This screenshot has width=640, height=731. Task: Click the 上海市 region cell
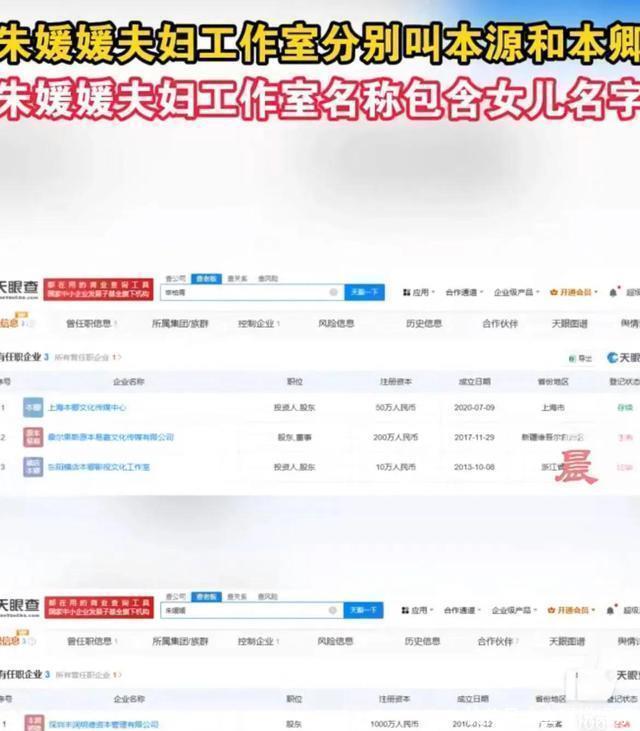553,407
